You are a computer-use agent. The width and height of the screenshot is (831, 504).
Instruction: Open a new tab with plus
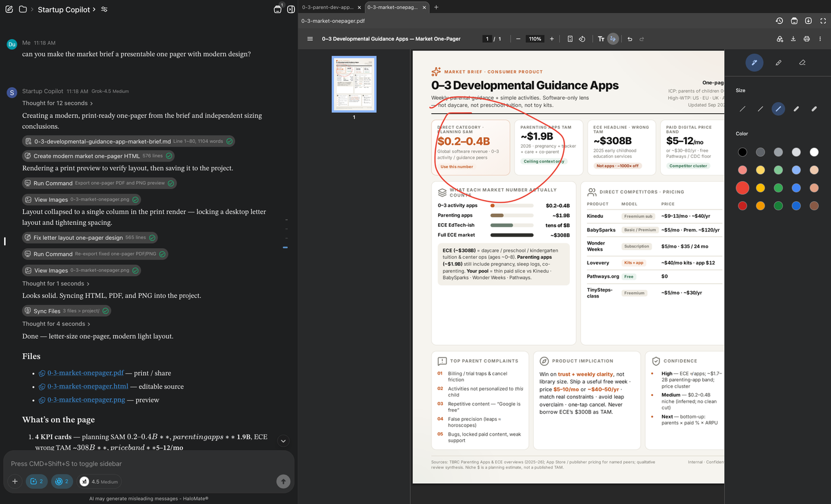(x=436, y=7)
